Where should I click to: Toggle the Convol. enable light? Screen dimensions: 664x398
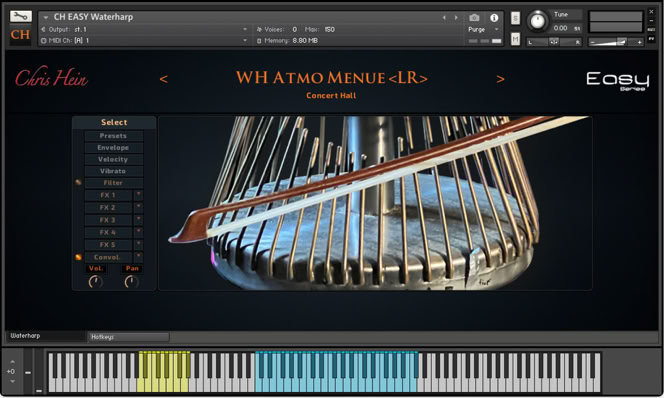click(78, 257)
